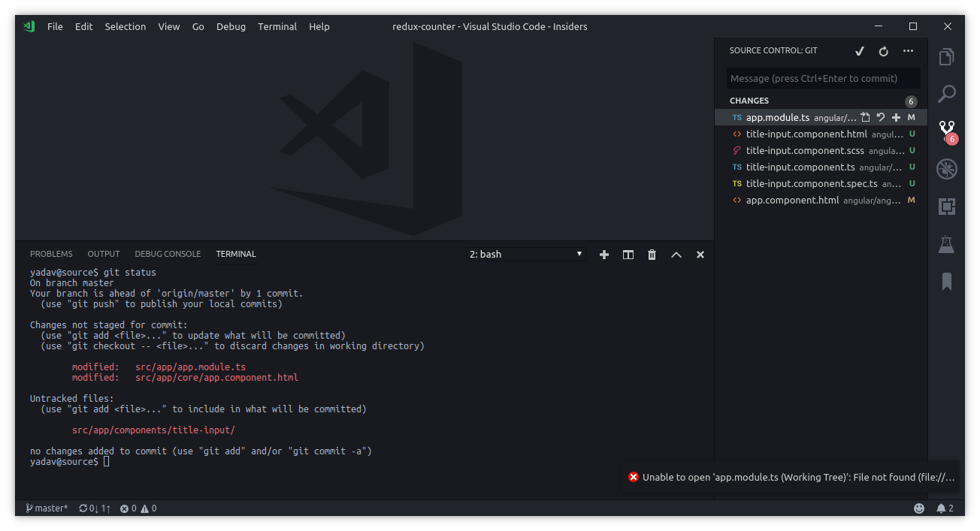This screenshot has width=980, height=531.
Task: Open the Explorer icon in the activity bar
Action: click(x=946, y=56)
